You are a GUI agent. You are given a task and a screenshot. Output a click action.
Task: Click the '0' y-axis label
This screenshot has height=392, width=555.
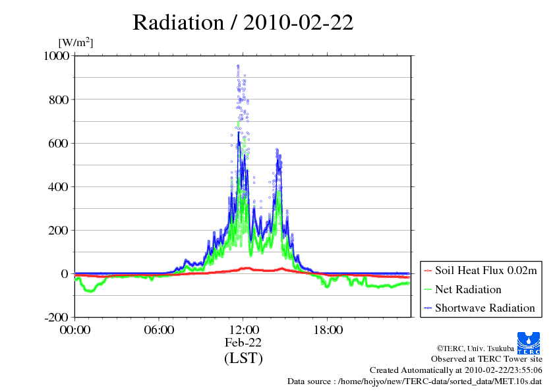tap(65, 274)
